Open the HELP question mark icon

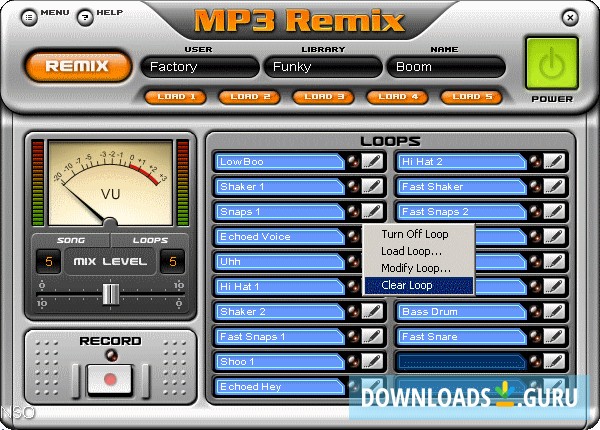85,18
